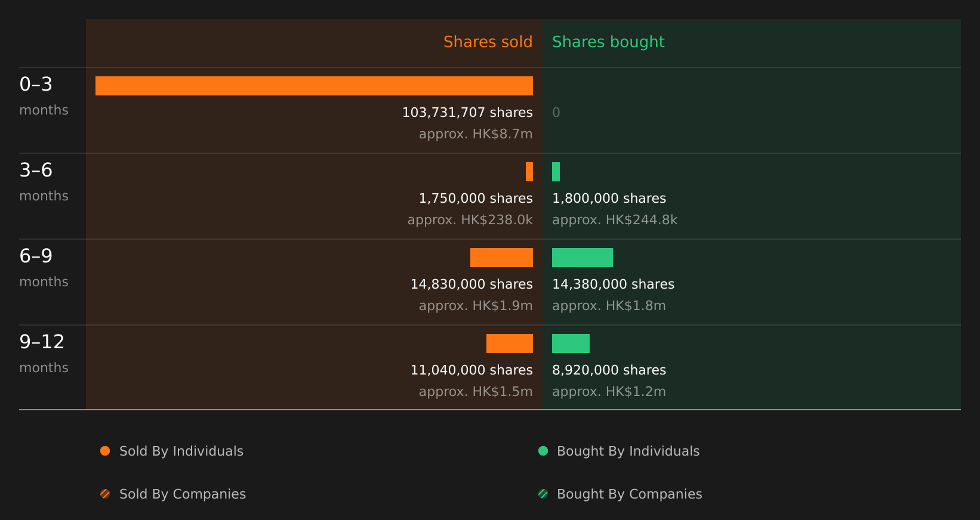Click the Shares bought column header

608,42
